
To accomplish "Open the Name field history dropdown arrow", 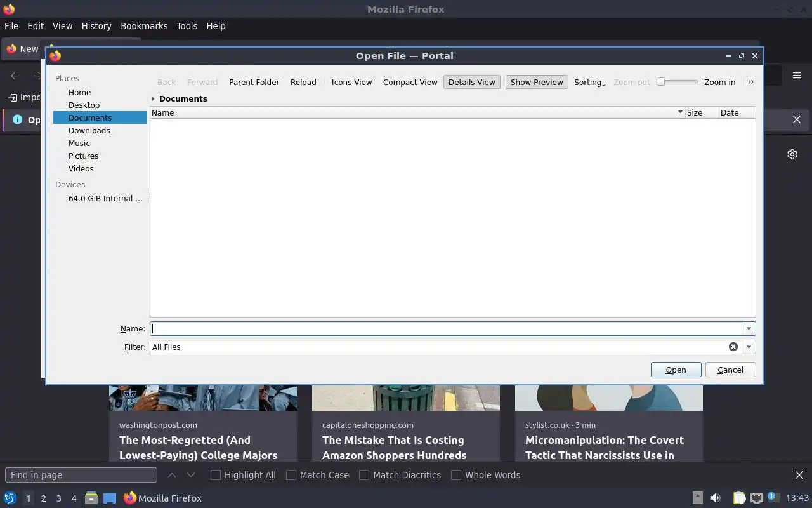I will click(749, 328).
